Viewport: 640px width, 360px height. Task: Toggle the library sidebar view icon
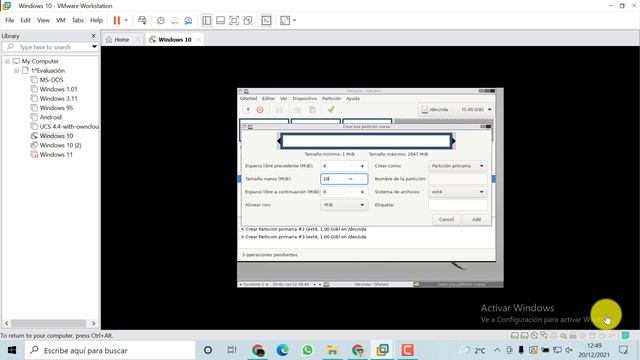207,20
